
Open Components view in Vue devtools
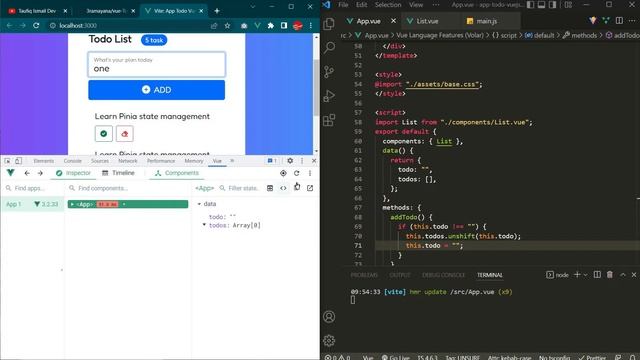point(177,173)
